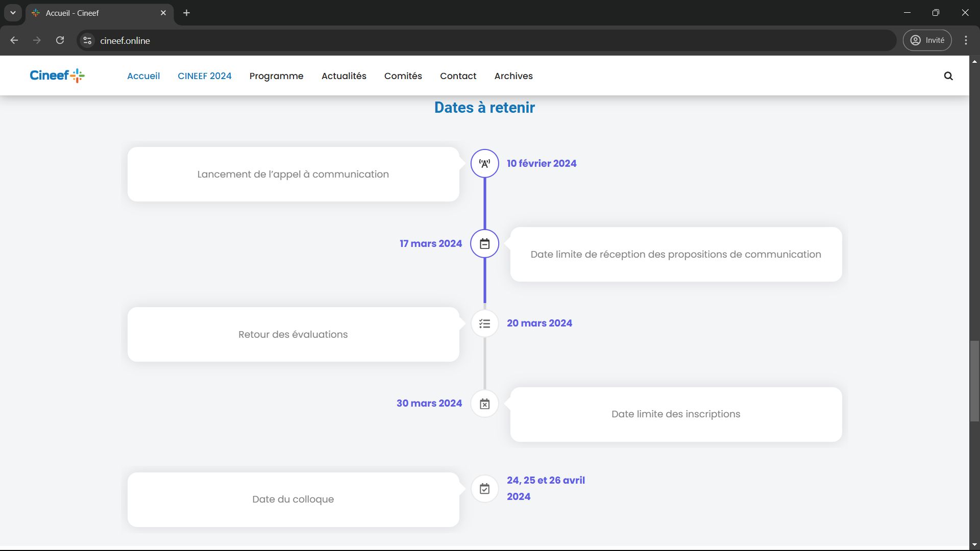The width and height of the screenshot is (980, 551).
Task: Click the browser forward arrow
Action: 37,40
